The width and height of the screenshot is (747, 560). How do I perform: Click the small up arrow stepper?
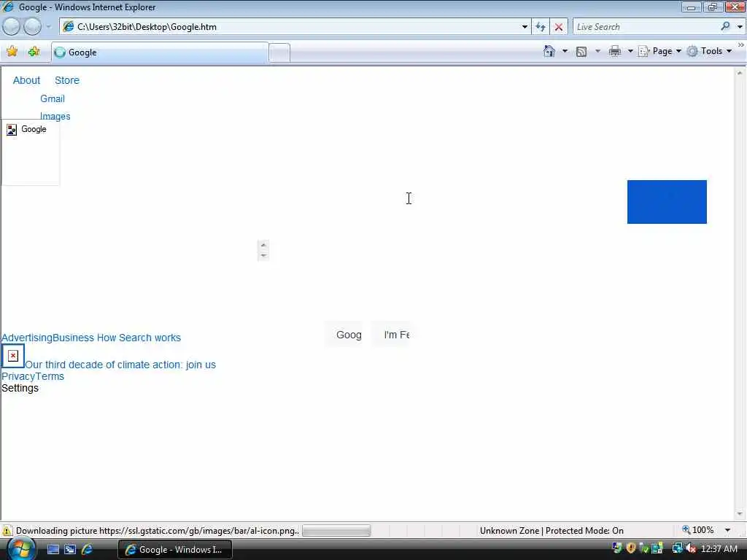pyautogui.click(x=263, y=245)
